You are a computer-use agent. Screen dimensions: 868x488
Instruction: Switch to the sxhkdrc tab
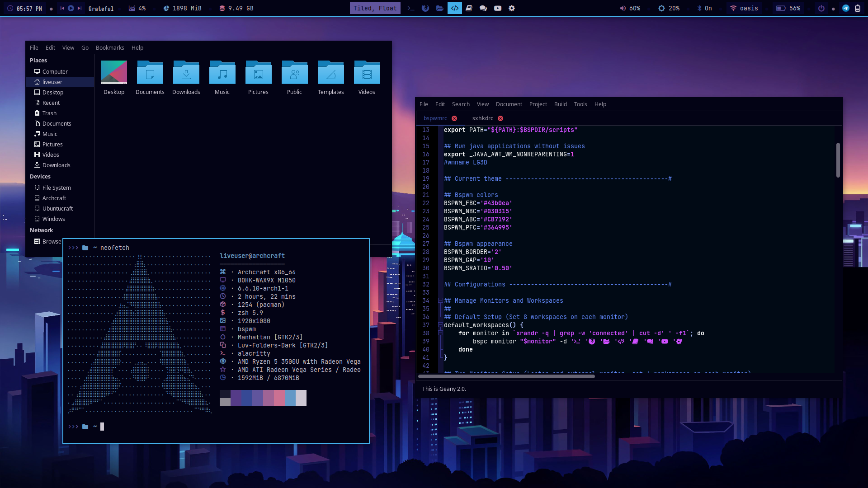(x=482, y=118)
